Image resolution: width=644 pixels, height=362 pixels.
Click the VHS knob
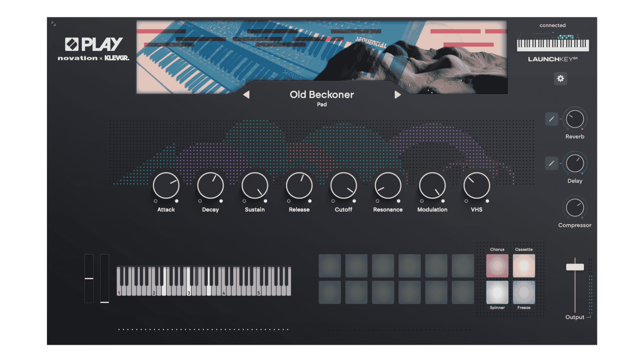(x=477, y=186)
